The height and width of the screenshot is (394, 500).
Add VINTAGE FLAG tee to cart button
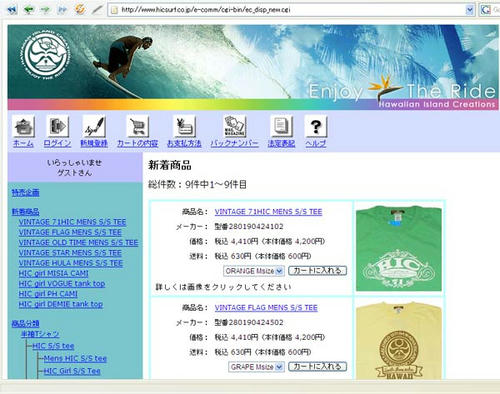(x=317, y=367)
